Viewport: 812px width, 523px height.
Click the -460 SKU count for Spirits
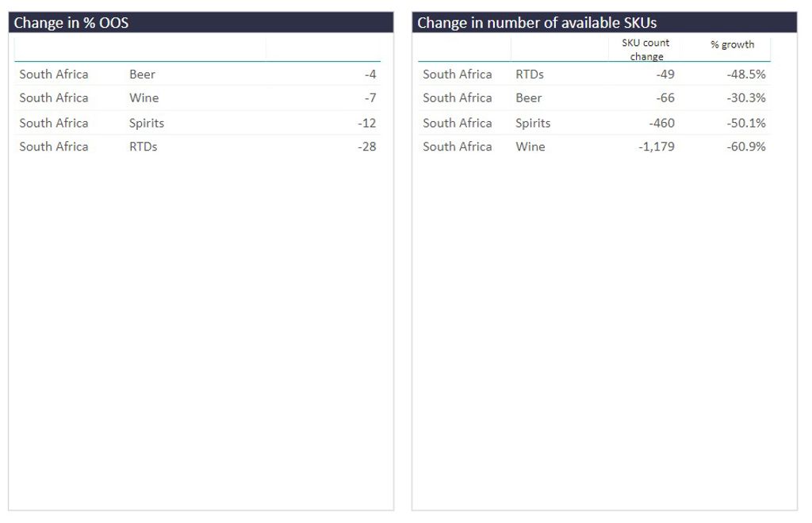point(661,123)
